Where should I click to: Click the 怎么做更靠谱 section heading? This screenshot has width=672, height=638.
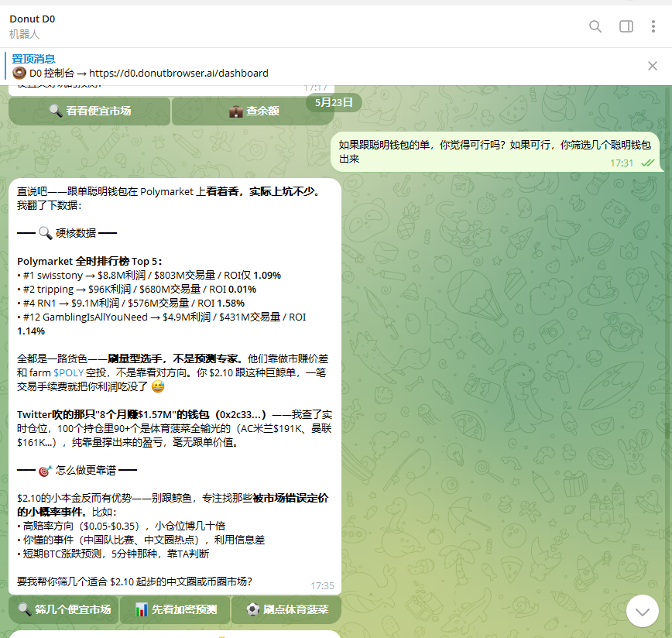77,471
